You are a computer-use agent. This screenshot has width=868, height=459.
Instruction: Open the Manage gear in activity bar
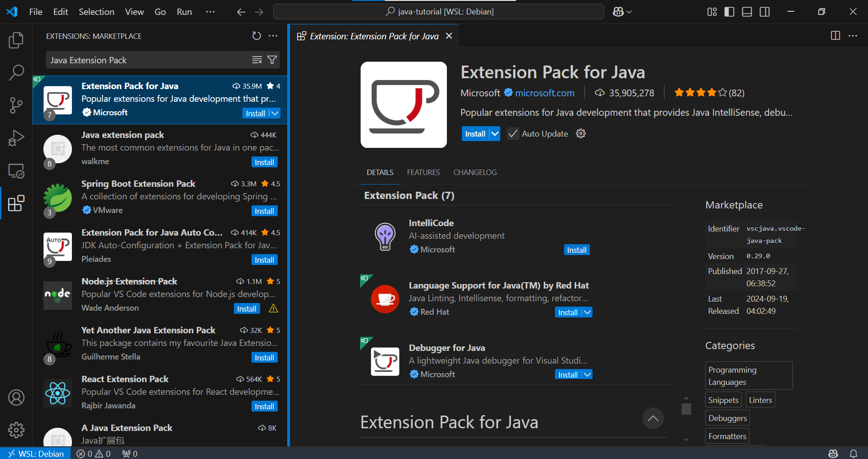point(16,430)
